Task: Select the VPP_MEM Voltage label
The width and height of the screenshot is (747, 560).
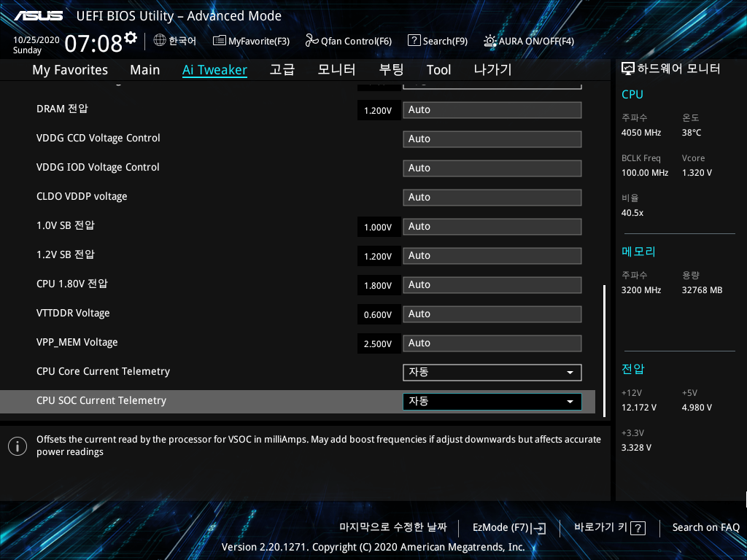Action: tap(77, 343)
